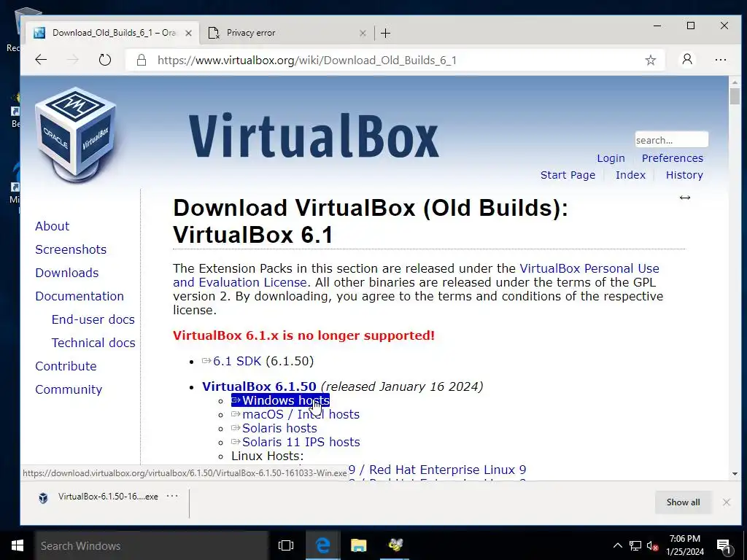Open Red Hat Enterprise Linux 9 link

point(438,470)
